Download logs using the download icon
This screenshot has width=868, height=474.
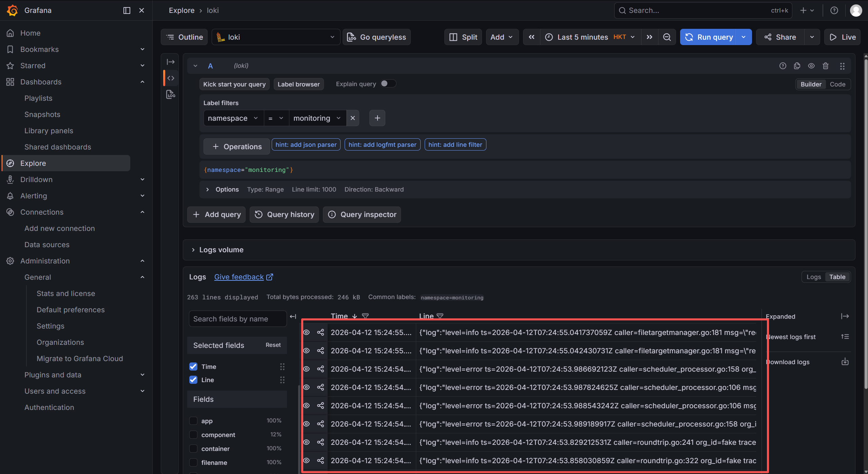click(x=845, y=362)
